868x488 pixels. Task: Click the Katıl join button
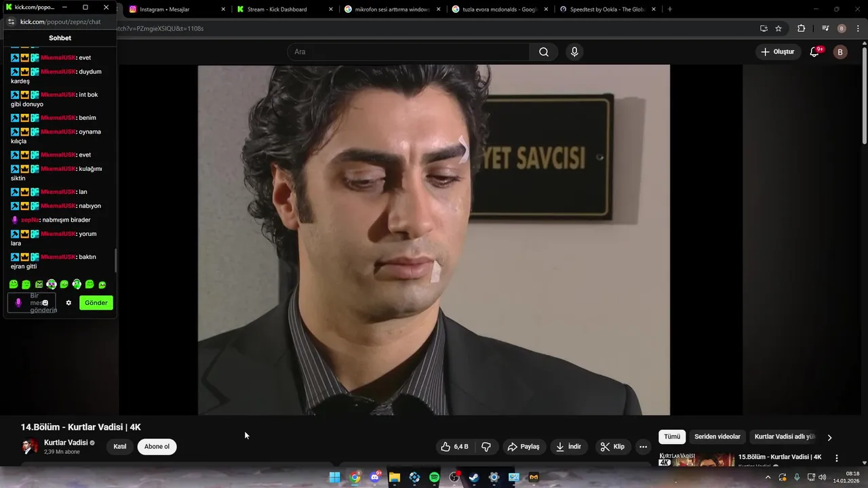[120, 447]
